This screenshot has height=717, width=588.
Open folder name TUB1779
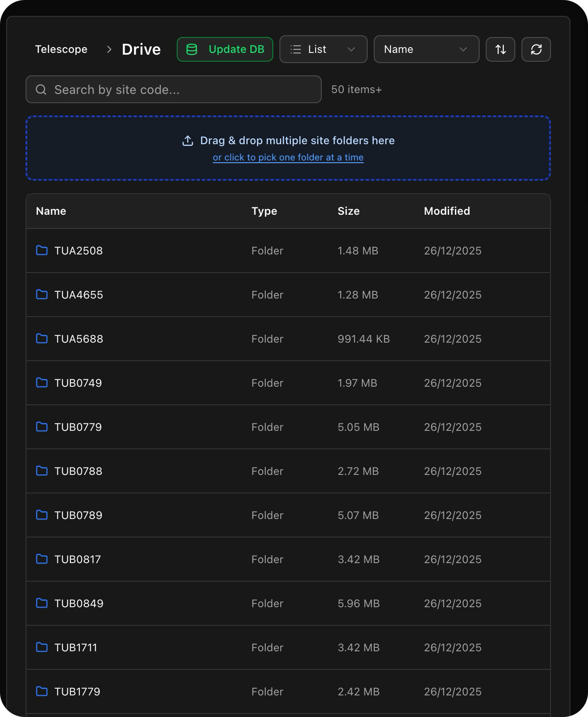(x=78, y=692)
